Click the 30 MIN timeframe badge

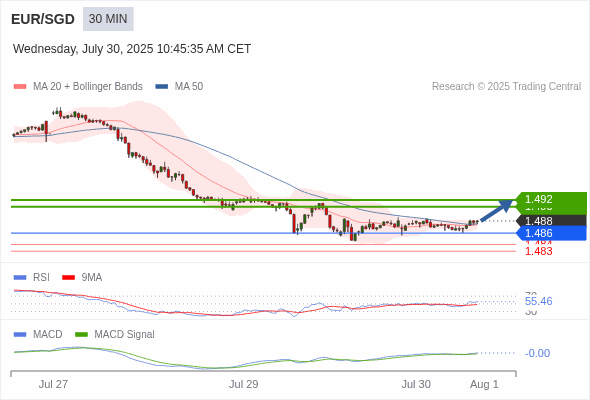pos(108,19)
